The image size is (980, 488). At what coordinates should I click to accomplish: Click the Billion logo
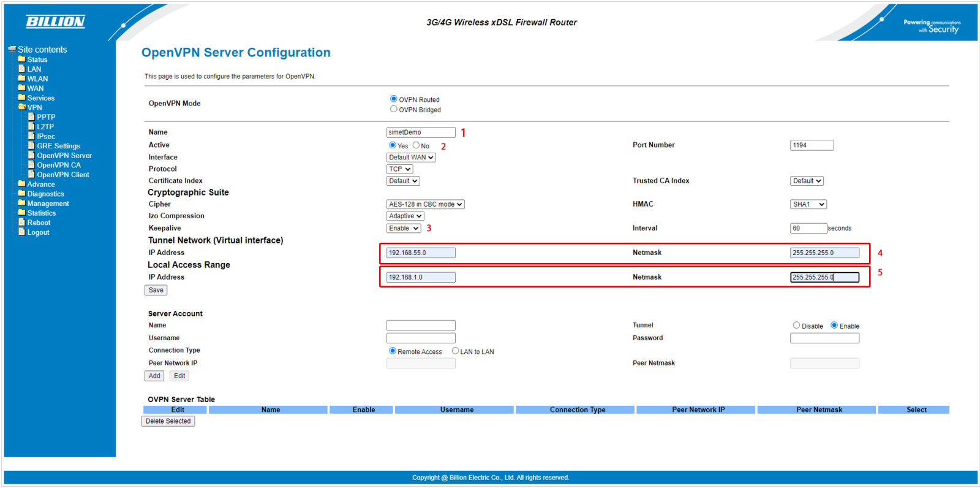pos(55,22)
